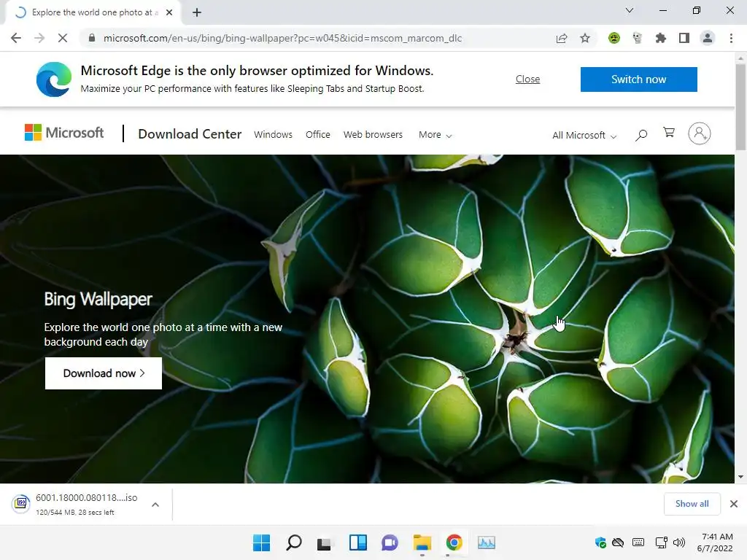Expand the All Microsoft dropdown
Viewport: 747px width, 560px height.
click(x=584, y=135)
